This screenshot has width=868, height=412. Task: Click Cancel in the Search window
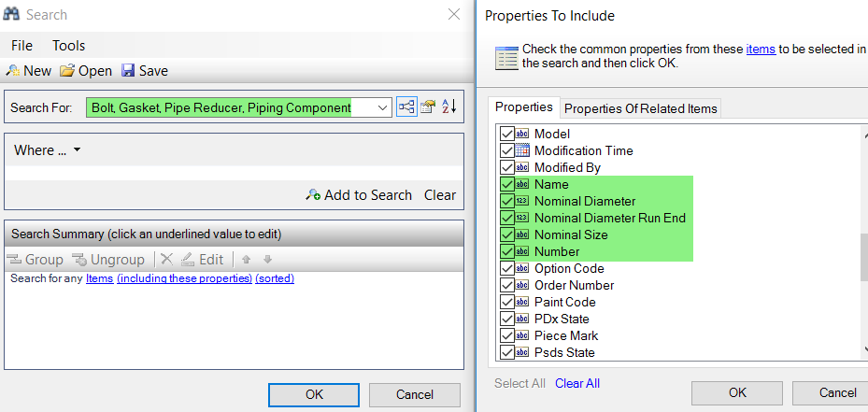(415, 395)
